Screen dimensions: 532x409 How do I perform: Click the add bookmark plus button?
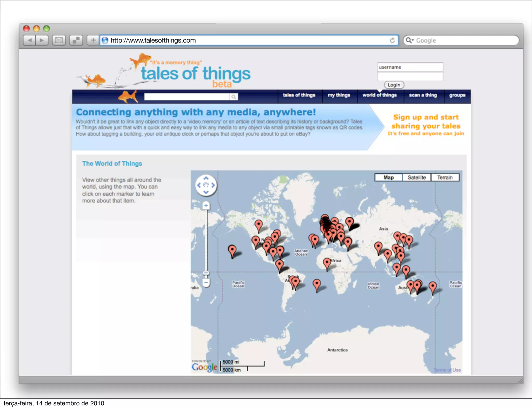click(93, 40)
